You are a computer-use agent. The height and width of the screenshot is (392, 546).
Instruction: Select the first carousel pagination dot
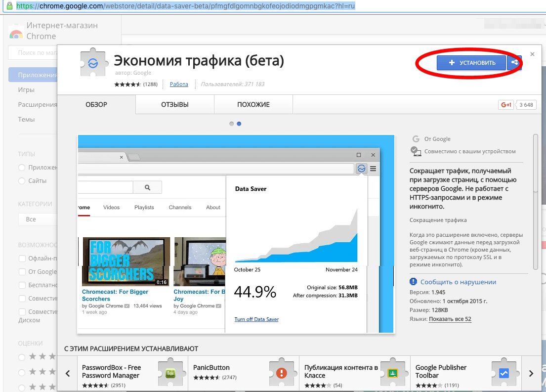[x=232, y=124]
